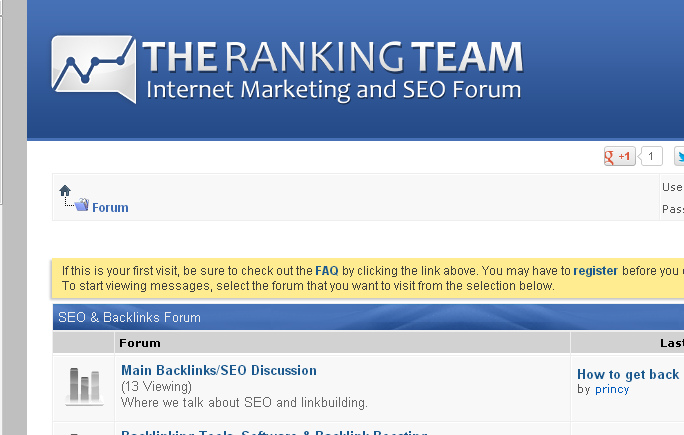Click the Ranking Team chart logo icon
Image resolution: width=684 pixels, height=435 pixels.
pyautogui.click(x=93, y=68)
